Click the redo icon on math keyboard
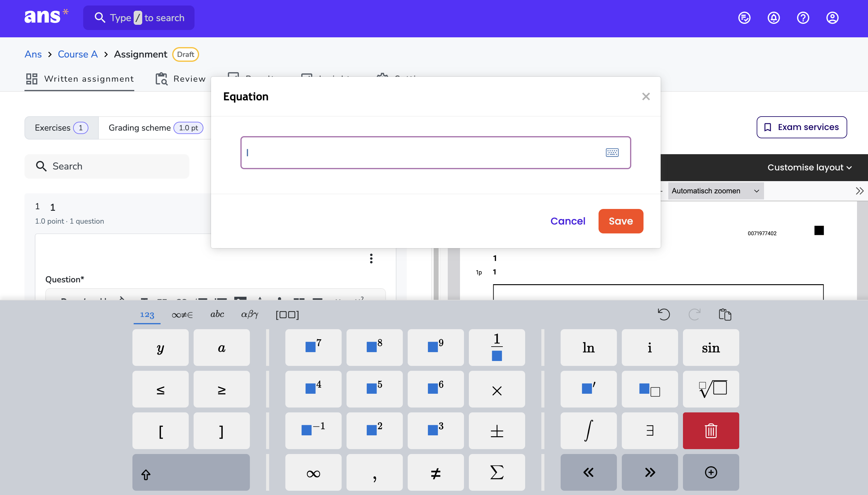The image size is (868, 495). 694,314
